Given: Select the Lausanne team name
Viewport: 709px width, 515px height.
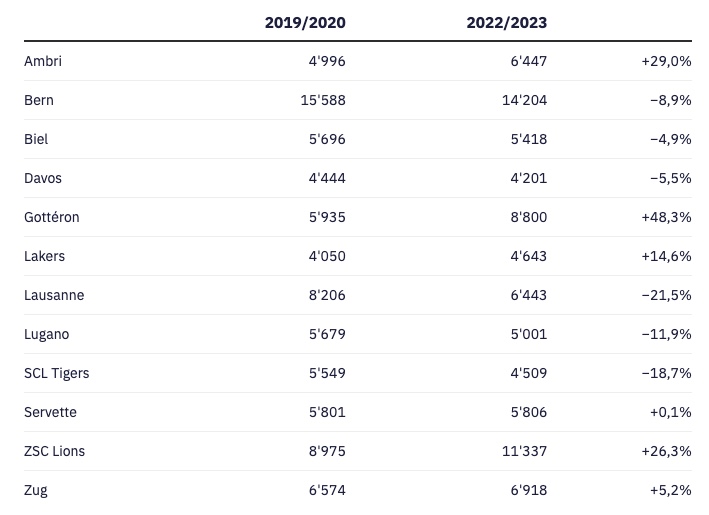Looking at the screenshot, I should point(54,295).
